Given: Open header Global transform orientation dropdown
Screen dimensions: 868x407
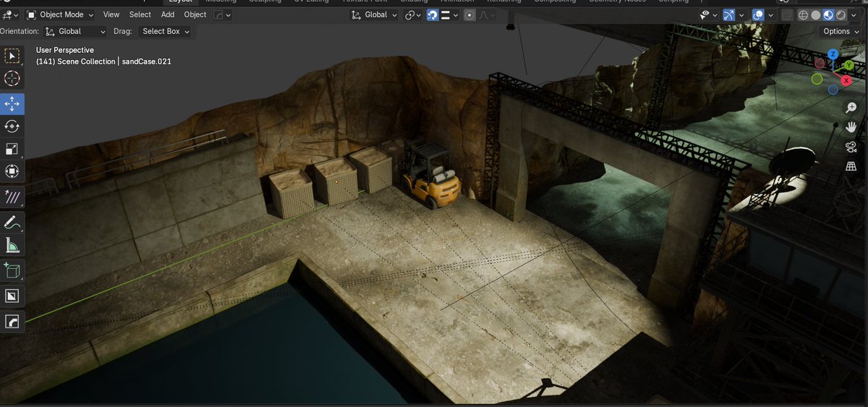Looking at the screenshot, I should [x=374, y=14].
